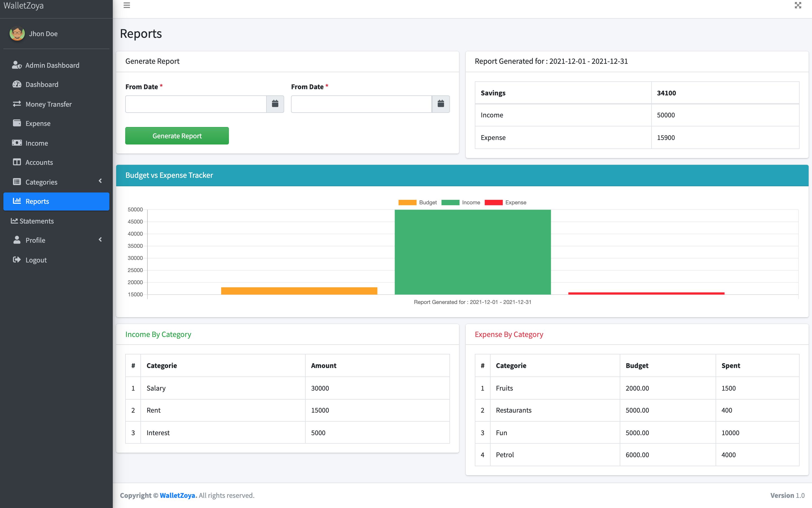Image resolution: width=812 pixels, height=508 pixels.
Task: Click Fun spent amount 10000
Action: tap(730, 433)
